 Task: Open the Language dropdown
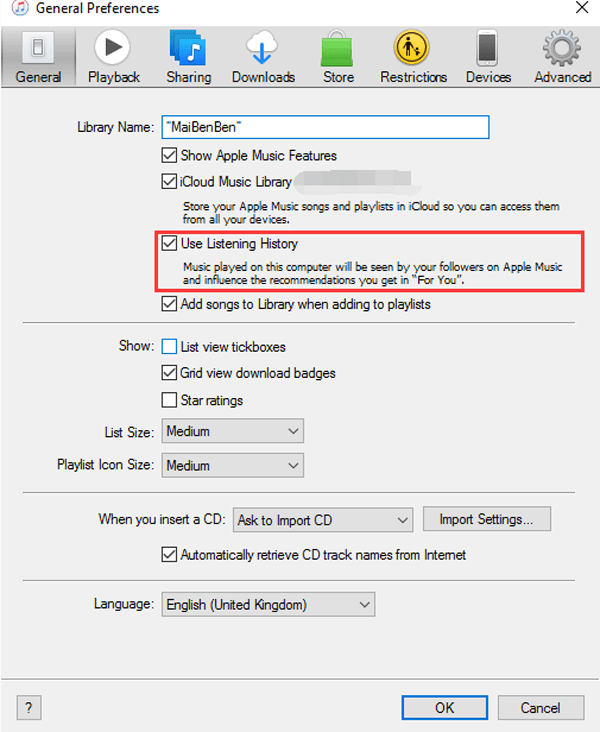[x=267, y=604]
